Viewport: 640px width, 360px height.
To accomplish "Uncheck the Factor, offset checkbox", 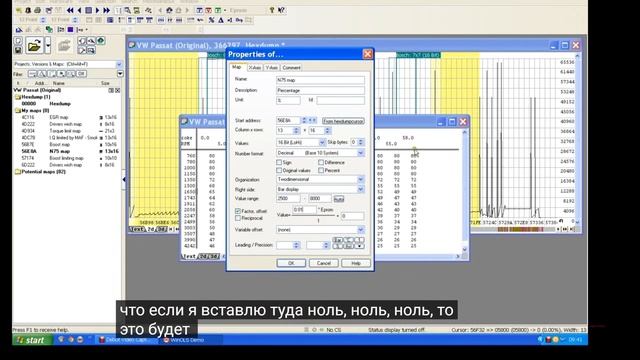I will tap(238, 211).
